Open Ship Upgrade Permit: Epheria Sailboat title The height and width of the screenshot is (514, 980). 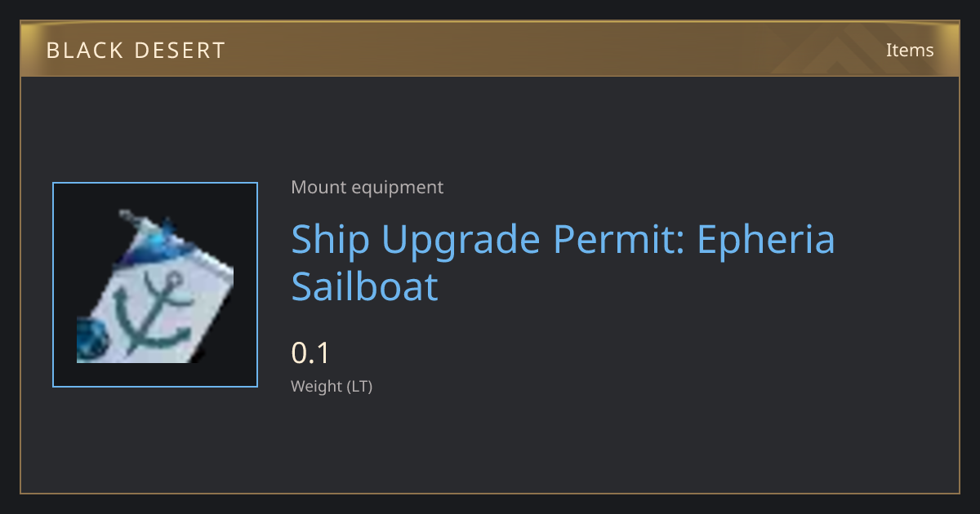point(563,263)
